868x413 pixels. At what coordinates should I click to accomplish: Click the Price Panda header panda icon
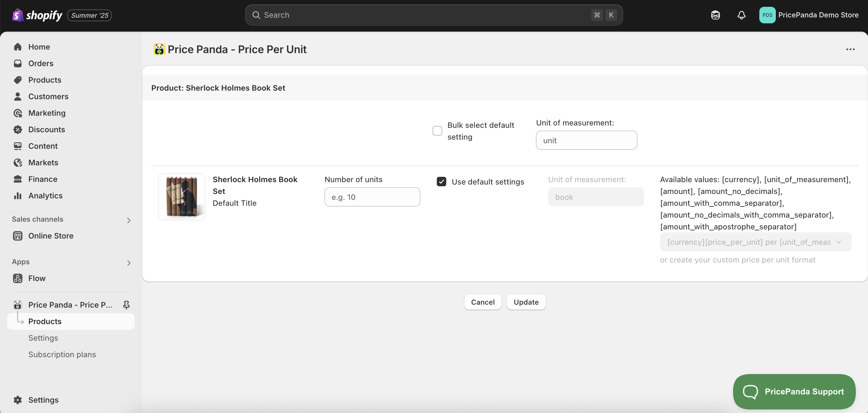pos(159,49)
